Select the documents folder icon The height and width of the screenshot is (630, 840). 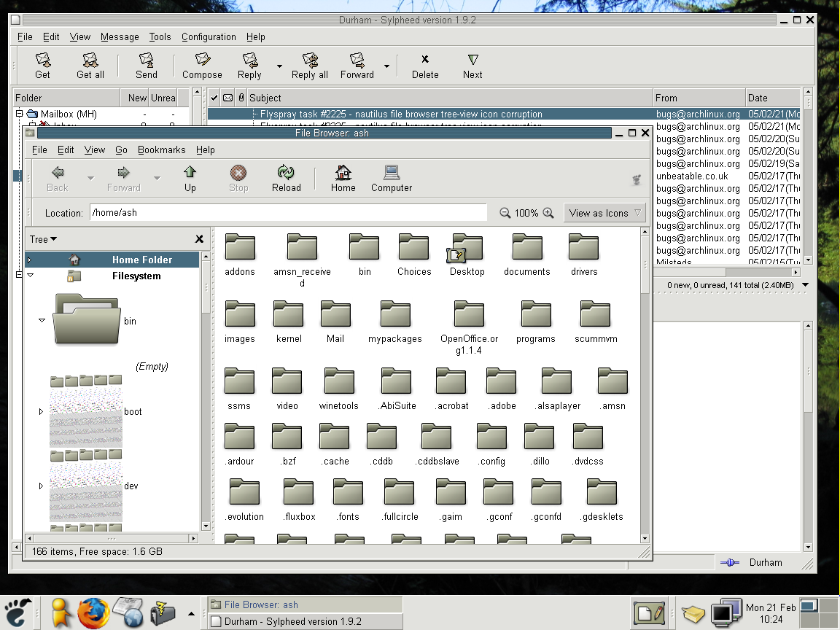click(x=526, y=249)
